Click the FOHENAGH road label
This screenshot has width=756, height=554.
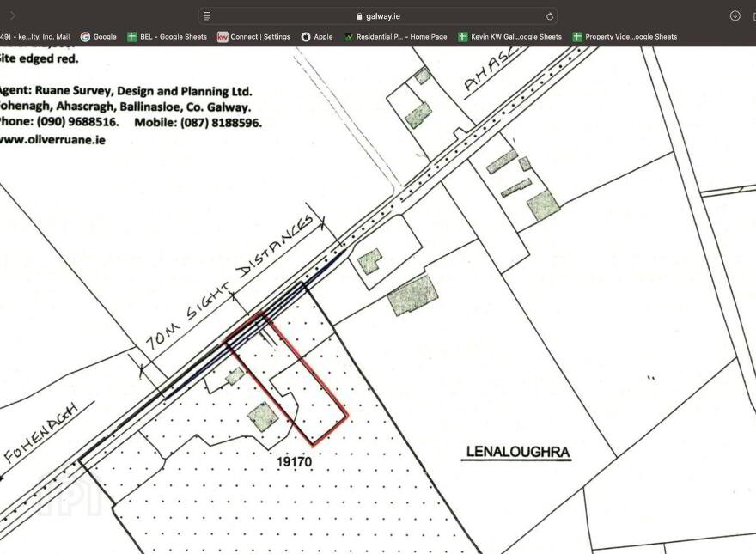41,433
